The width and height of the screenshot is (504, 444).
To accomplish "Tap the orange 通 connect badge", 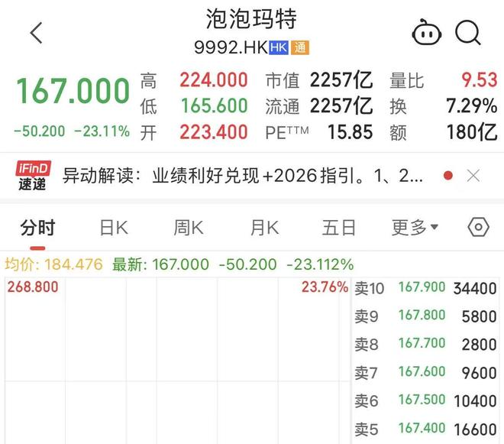I will click(x=300, y=48).
